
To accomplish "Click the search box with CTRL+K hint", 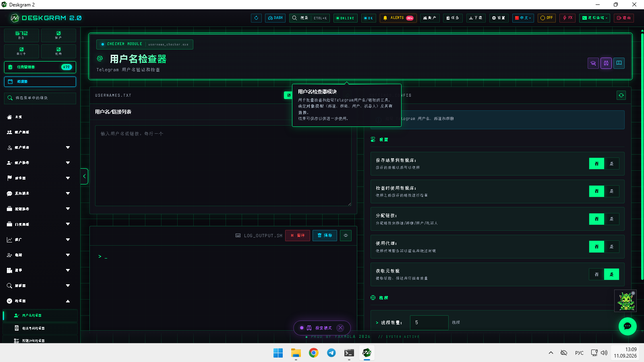I will tap(309, 18).
